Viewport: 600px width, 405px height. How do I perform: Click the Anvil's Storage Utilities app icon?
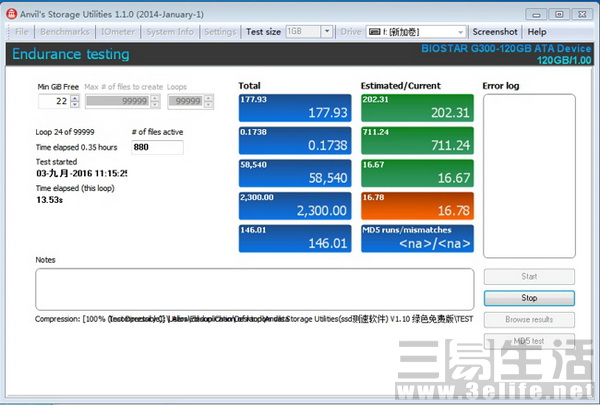pyautogui.click(x=11, y=14)
